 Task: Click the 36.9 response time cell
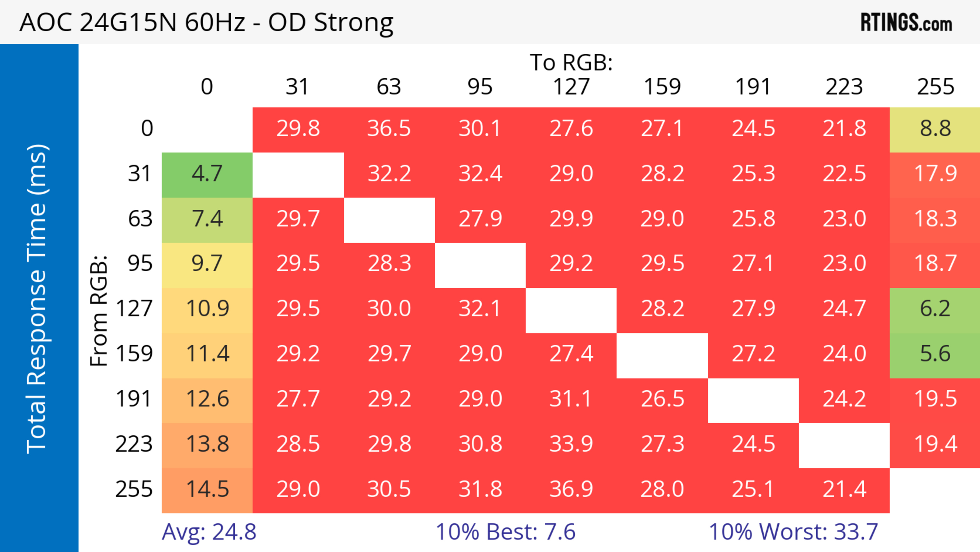point(571,489)
